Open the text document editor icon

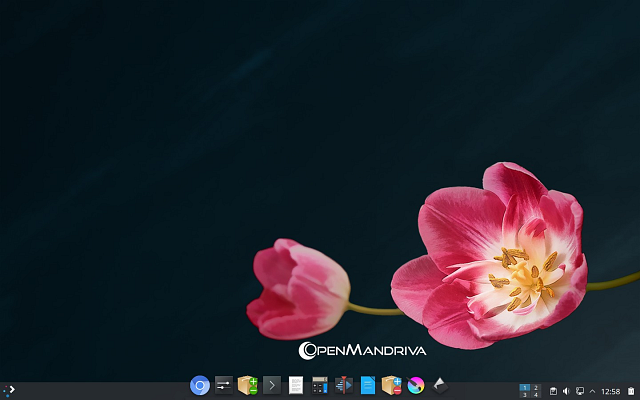[296, 385]
